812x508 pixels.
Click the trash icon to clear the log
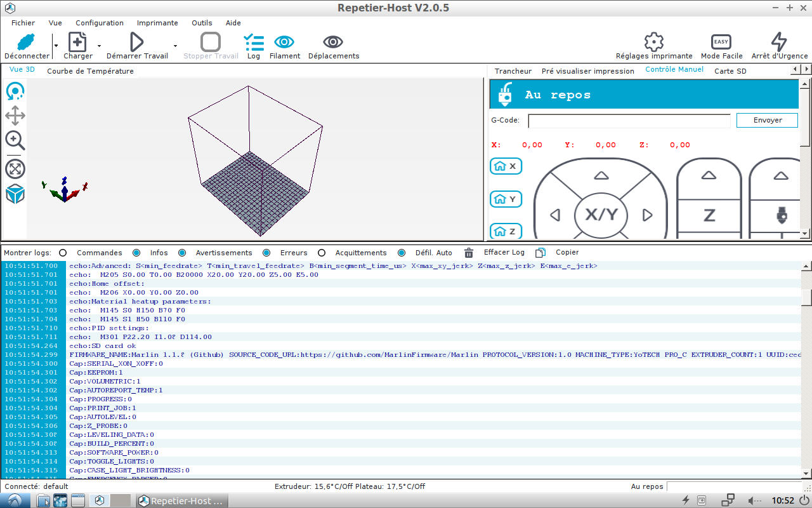point(469,253)
